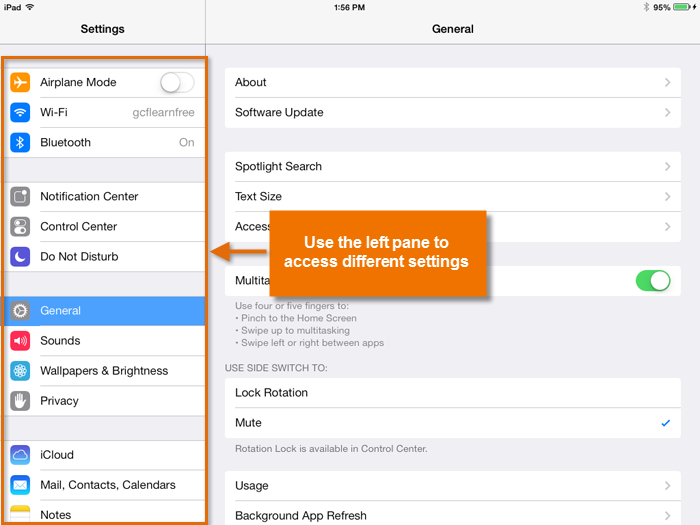
Task: Open Notes settings
Action: tap(105, 512)
